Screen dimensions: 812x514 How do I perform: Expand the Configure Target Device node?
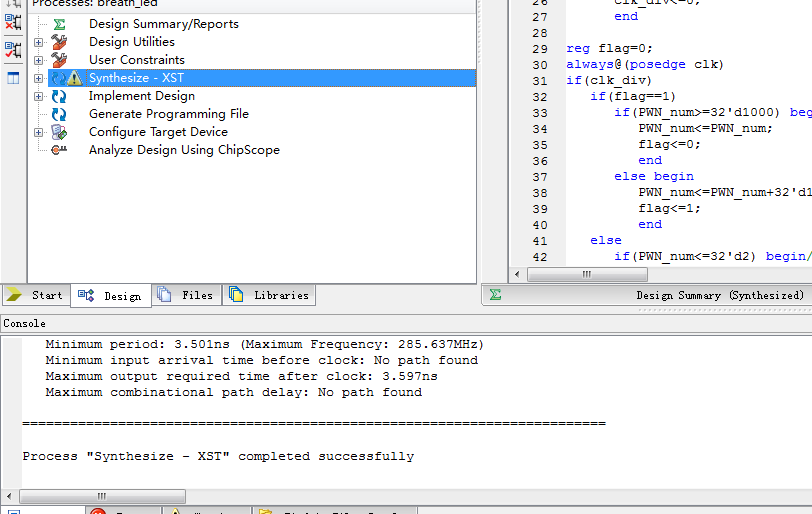39,132
